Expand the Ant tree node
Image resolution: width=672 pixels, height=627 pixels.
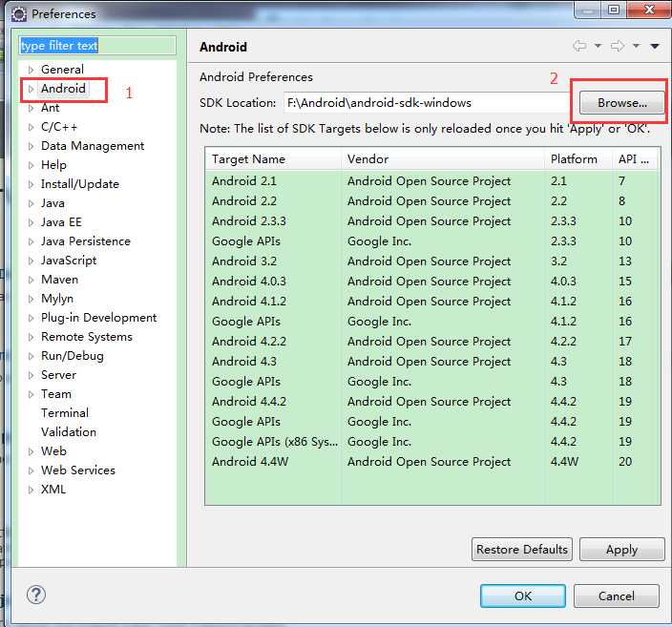[x=31, y=108]
